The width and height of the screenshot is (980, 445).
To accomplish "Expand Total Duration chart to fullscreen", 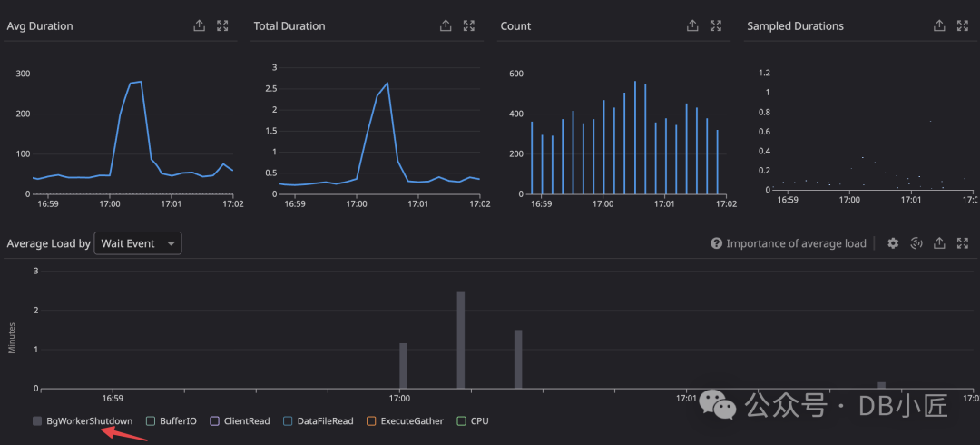I will (x=469, y=26).
